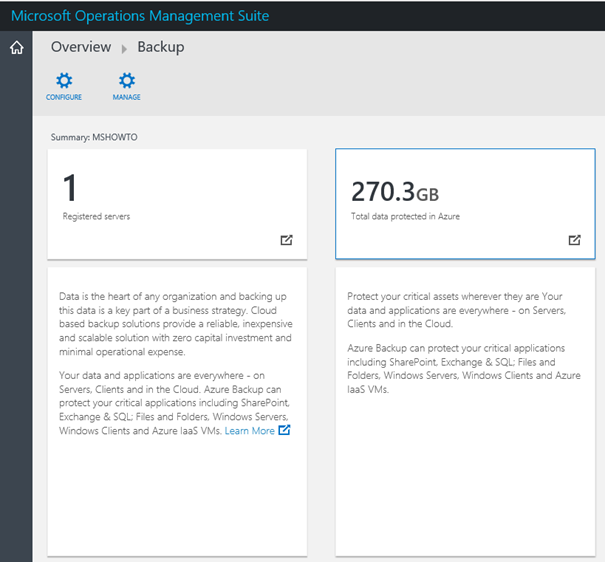The width and height of the screenshot is (605, 562).
Task: Click the Microsoft Operations Management Suite title
Action: tap(140, 16)
